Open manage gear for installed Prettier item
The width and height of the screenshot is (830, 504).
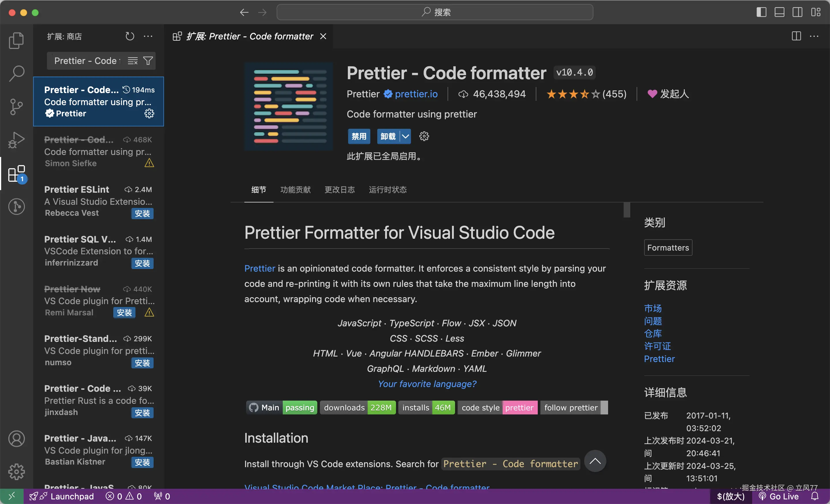click(149, 113)
